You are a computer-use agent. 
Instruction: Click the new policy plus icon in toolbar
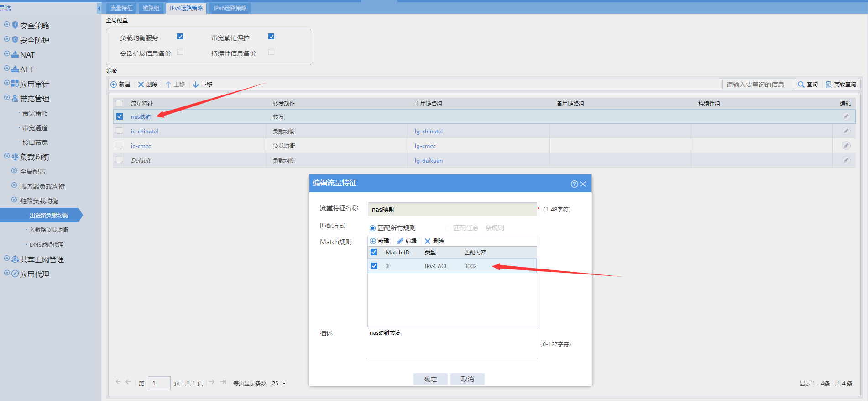tap(114, 84)
